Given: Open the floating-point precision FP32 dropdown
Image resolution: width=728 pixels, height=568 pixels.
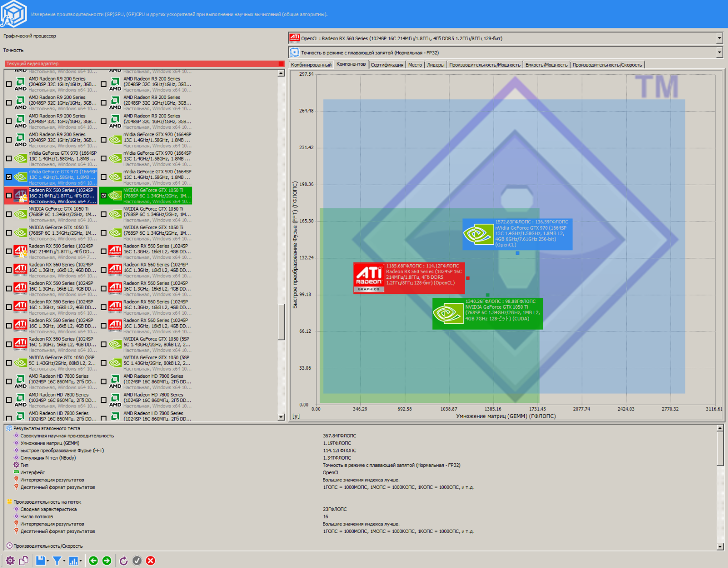Looking at the screenshot, I should (x=719, y=53).
